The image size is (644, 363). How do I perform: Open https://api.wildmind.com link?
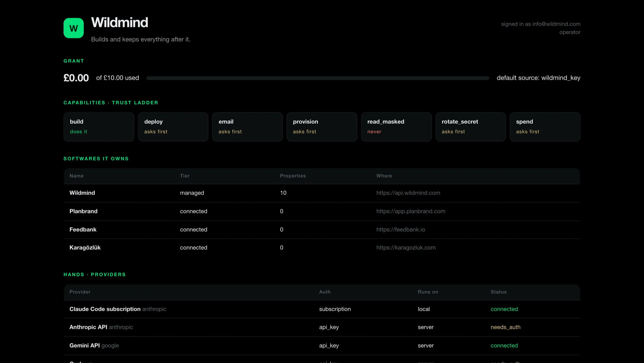[x=408, y=193]
